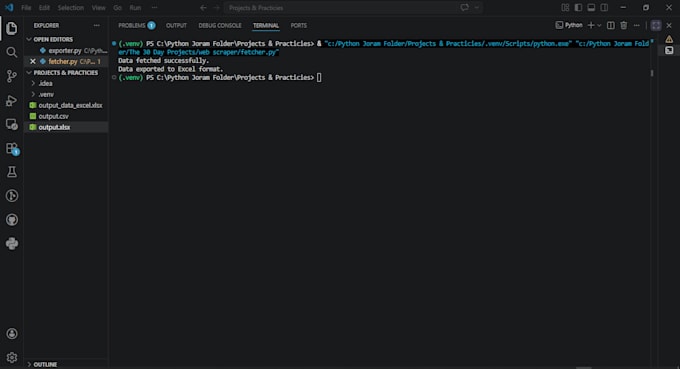This screenshot has height=369, width=680.
Task: Close the terminal panel
Action: (669, 26)
